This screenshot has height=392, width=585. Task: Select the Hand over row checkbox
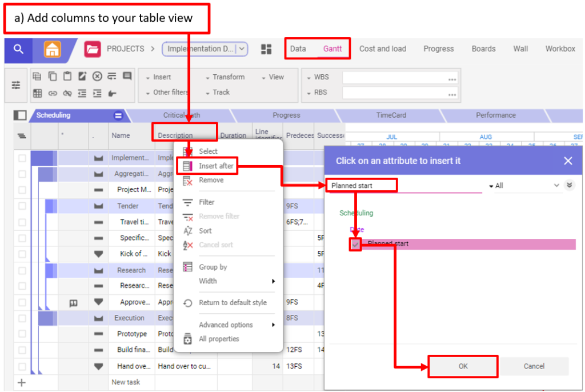click(22, 366)
